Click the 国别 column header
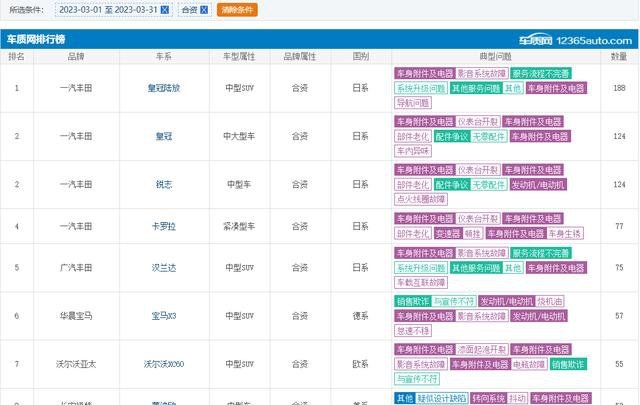The height and width of the screenshot is (405, 640). (x=361, y=56)
